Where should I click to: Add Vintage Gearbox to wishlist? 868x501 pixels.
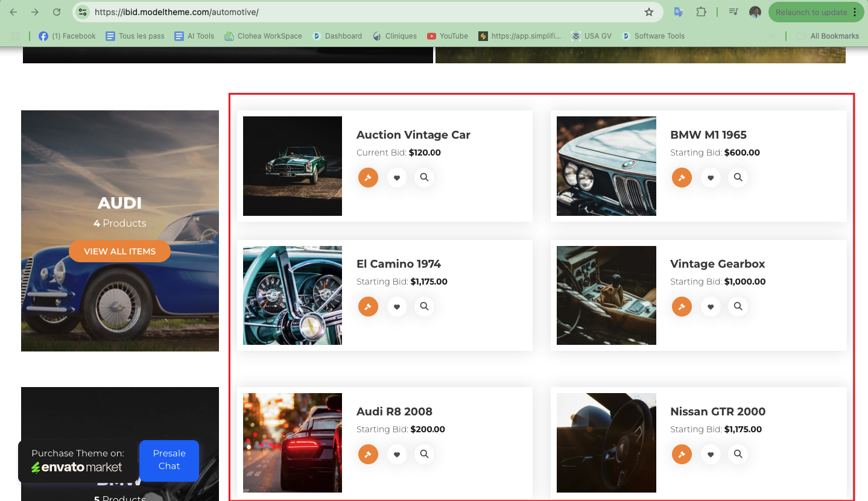tap(711, 306)
